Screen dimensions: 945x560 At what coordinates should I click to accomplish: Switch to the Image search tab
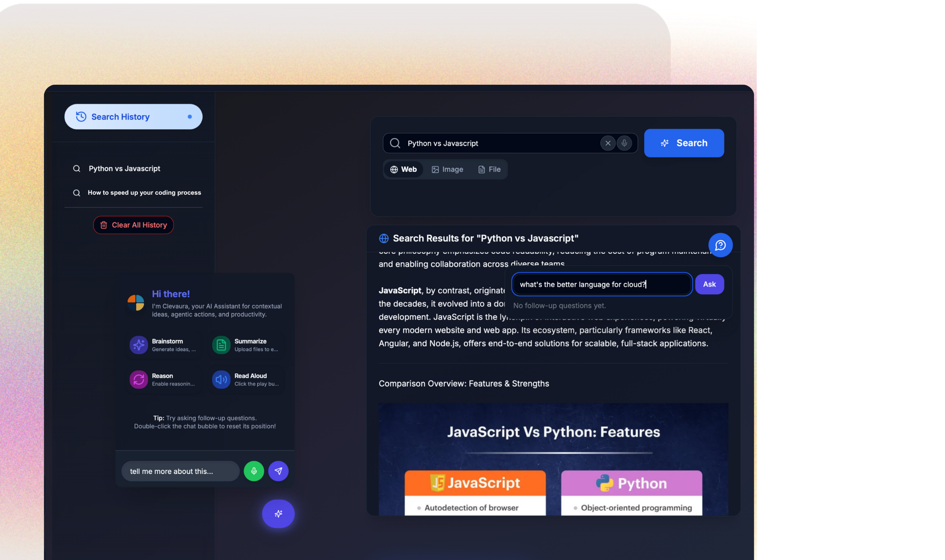point(447,169)
